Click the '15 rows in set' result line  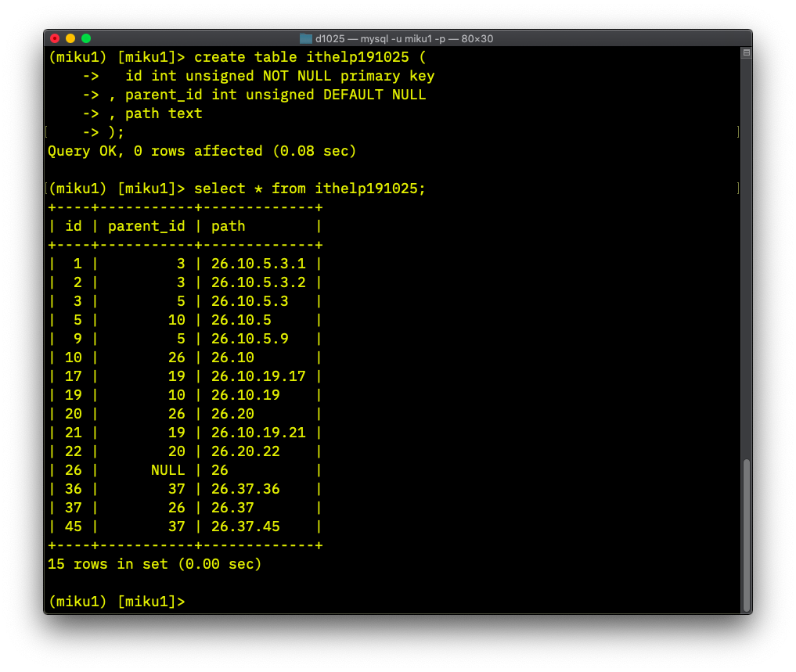click(x=154, y=564)
